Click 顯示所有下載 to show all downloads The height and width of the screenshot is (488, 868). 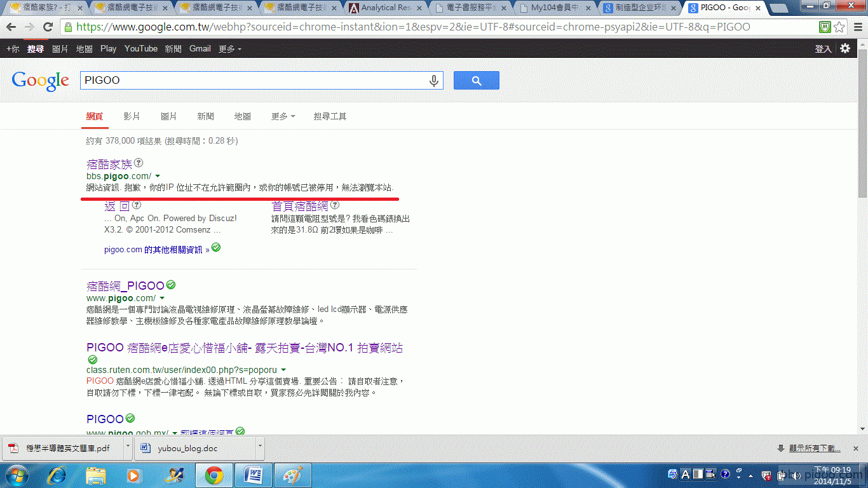coord(815,448)
